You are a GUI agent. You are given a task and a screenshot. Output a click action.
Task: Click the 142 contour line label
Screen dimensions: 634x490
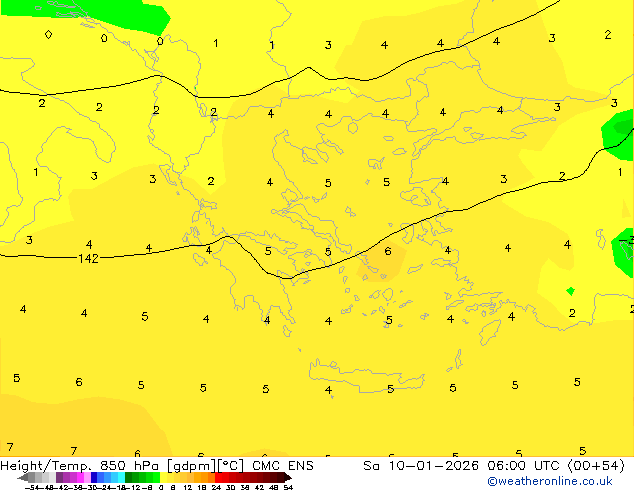(88, 258)
